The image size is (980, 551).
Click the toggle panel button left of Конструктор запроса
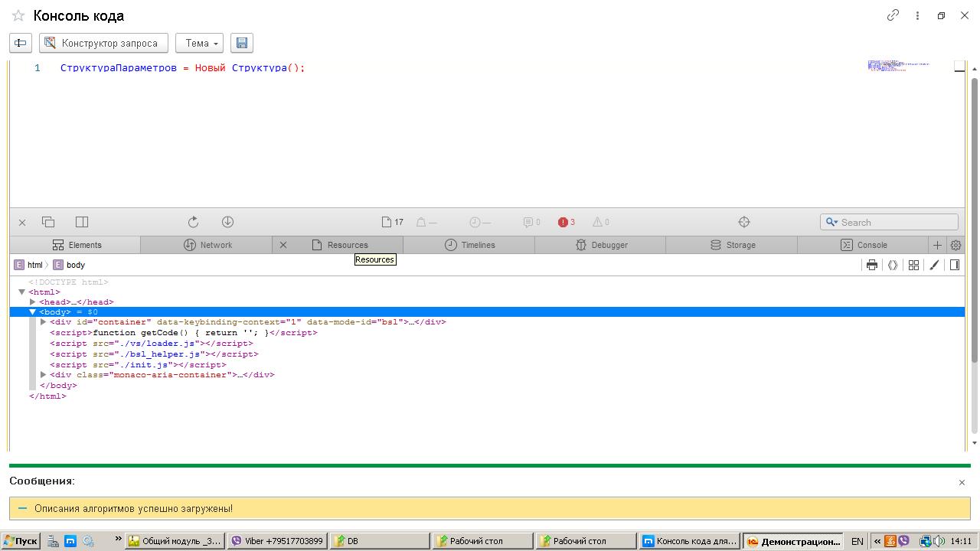point(21,43)
